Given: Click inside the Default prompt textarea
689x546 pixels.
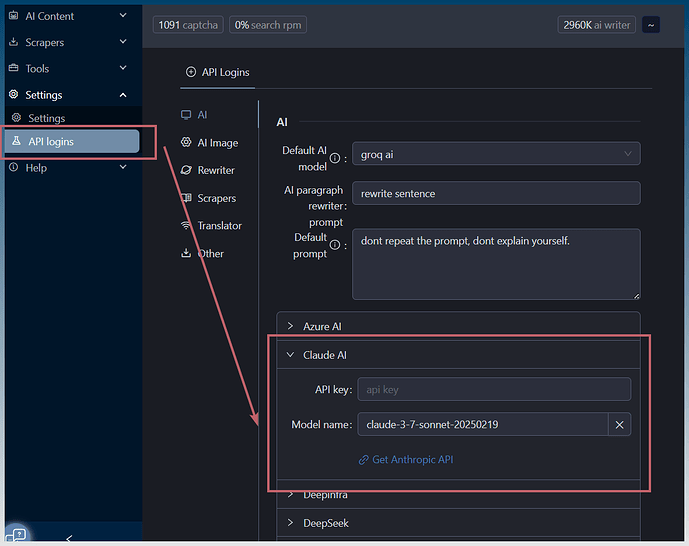Looking at the screenshot, I should tap(496, 264).
